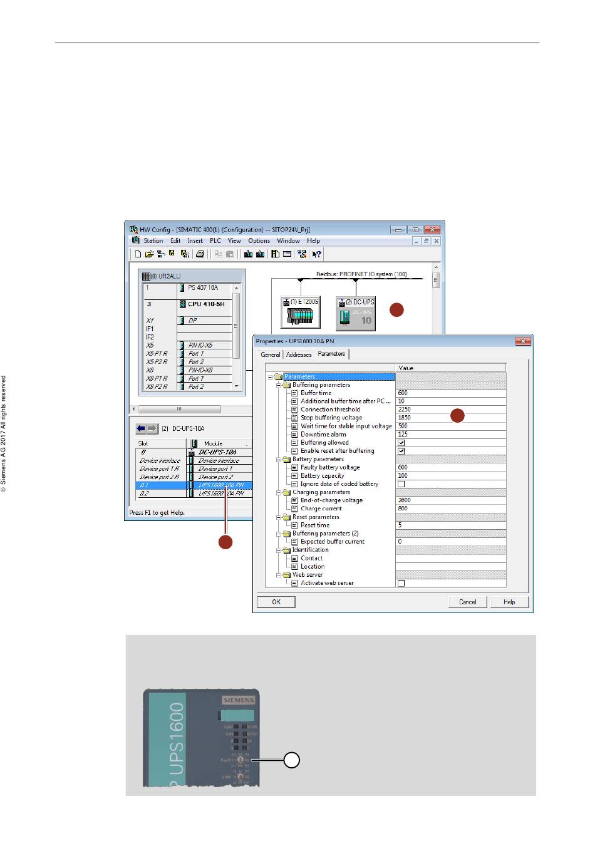Open the Window menu
595x868 pixels.
[288, 241]
